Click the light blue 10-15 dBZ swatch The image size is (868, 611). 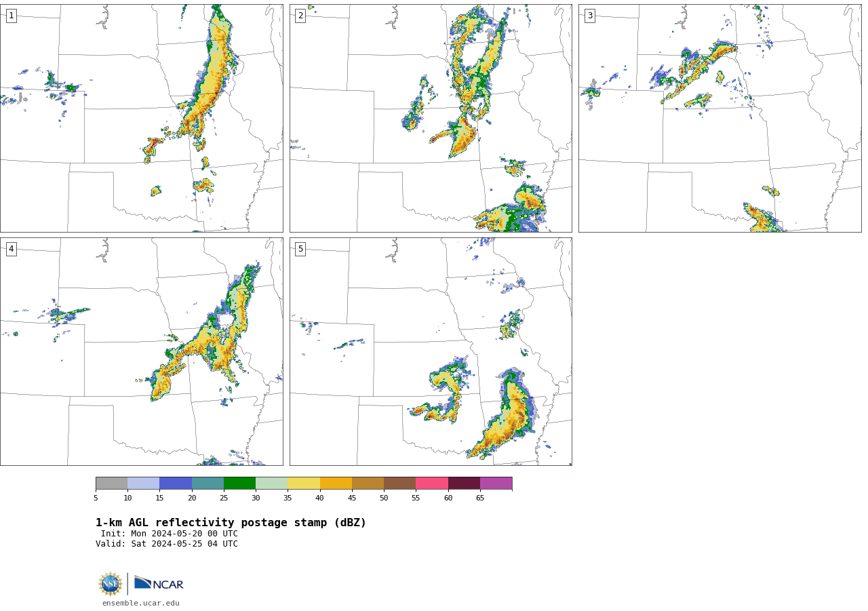click(x=143, y=483)
